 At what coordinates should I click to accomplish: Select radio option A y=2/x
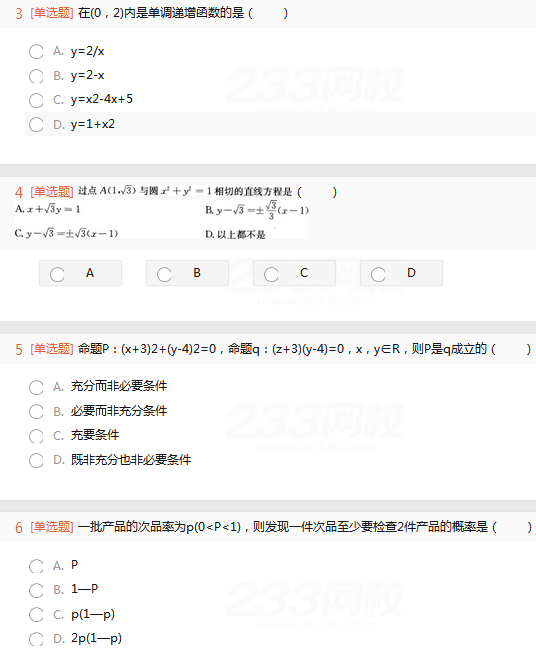coord(36,52)
